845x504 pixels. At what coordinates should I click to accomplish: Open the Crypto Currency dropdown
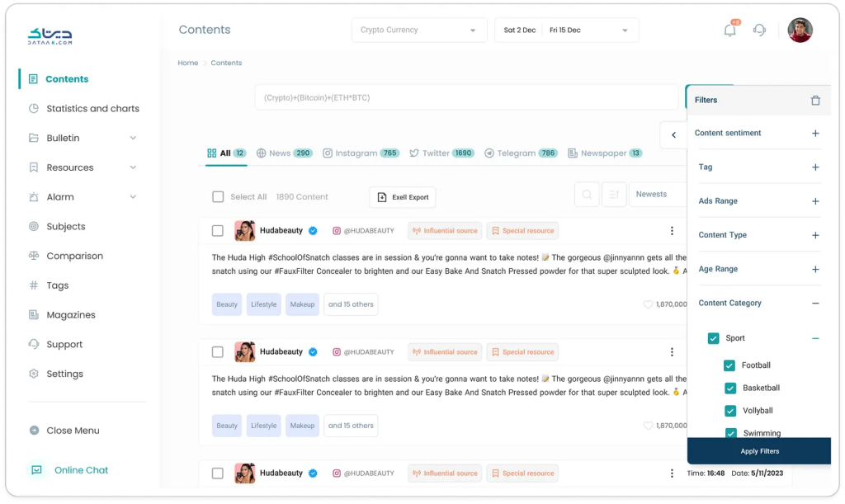[418, 31]
